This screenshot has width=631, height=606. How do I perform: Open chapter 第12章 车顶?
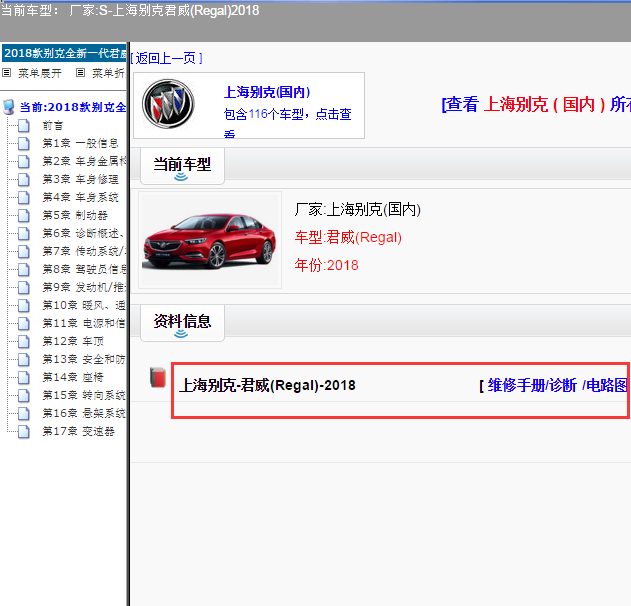pos(73,341)
